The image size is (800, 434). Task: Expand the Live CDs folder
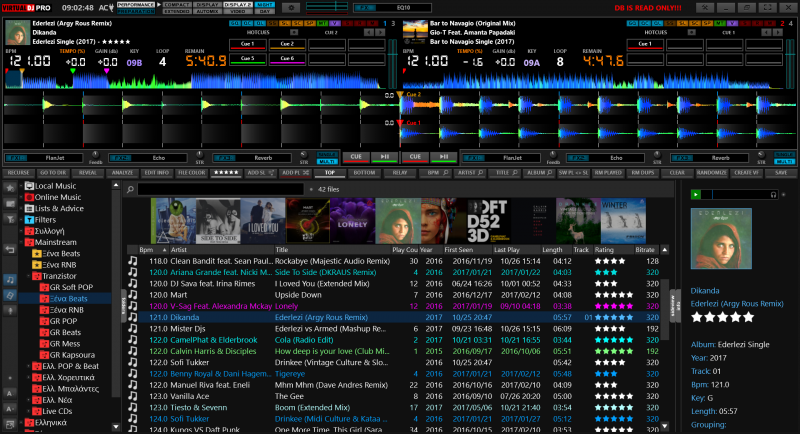29,411
